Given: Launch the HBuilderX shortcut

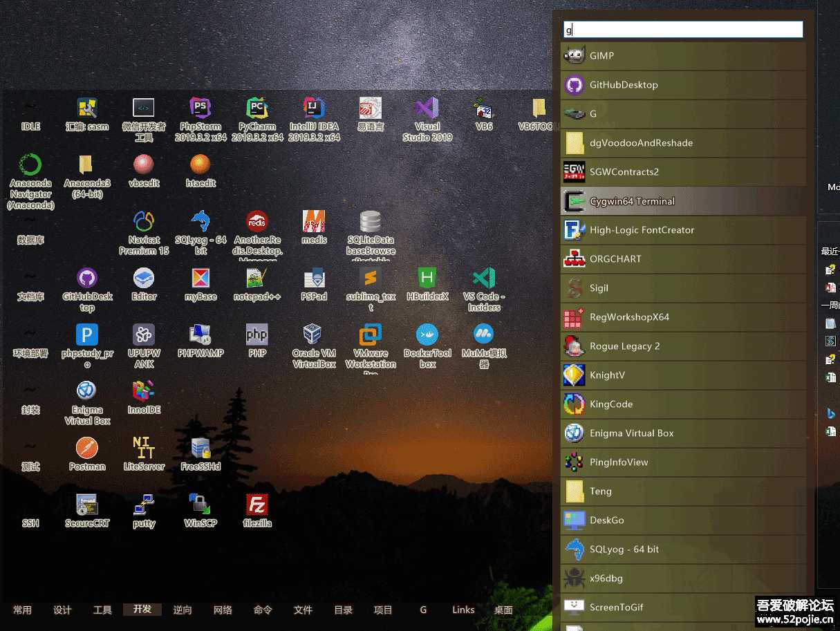Looking at the screenshot, I should coord(427,279).
